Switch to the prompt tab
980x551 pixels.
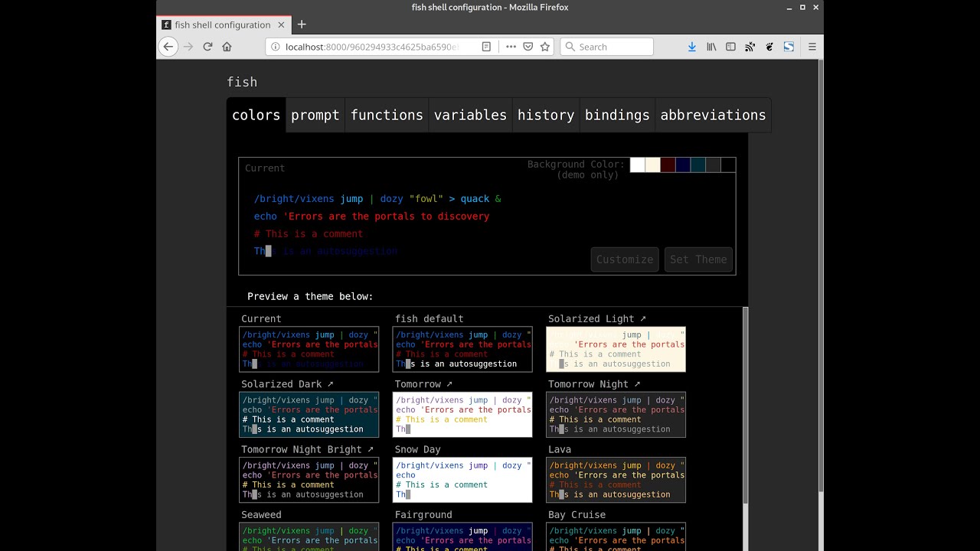[315, 115]
